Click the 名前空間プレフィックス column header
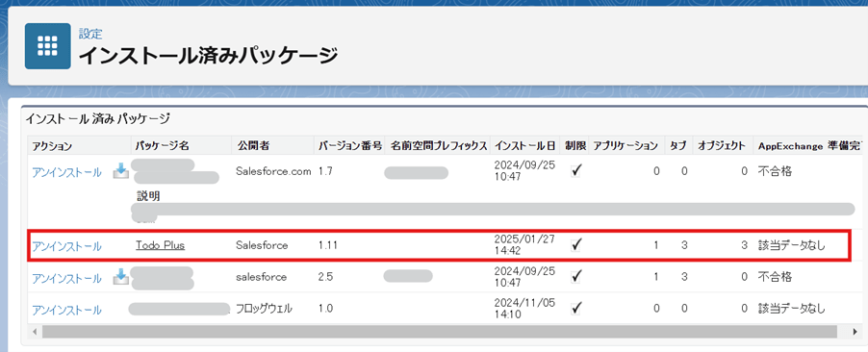868x352 pixels. tap(438, 146)
